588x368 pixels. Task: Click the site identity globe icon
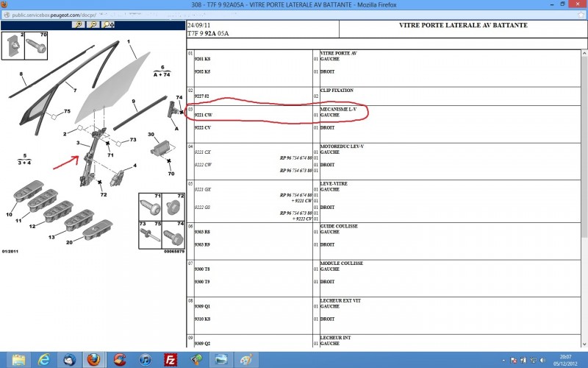click(x=6, y=13)
